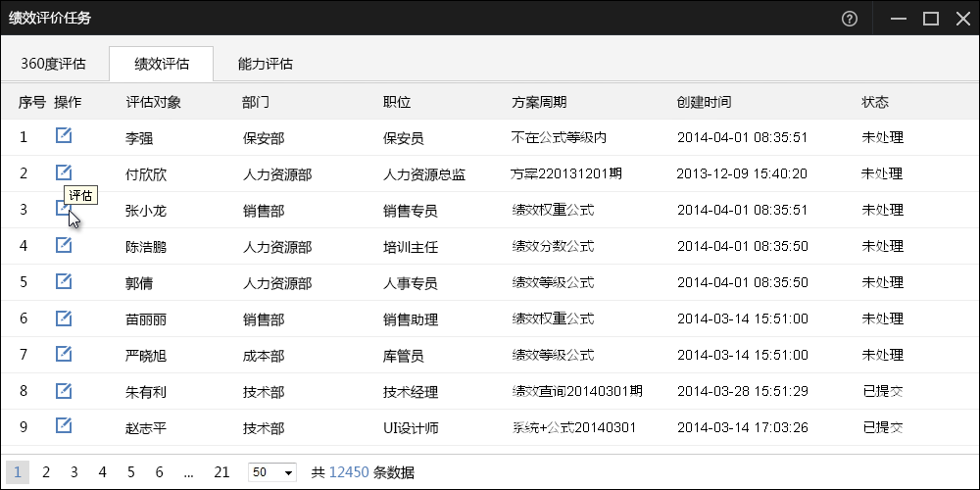The image size is (980, 490).
Task: Expand the page size dropdown showing 50
Action: coord(272,472)
